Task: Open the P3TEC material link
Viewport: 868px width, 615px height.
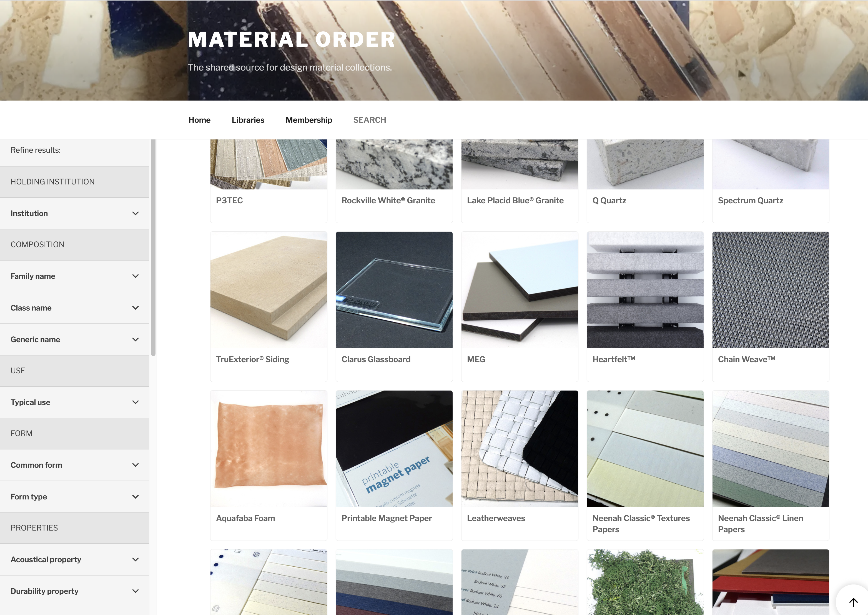Action: [x=229, y=200]
